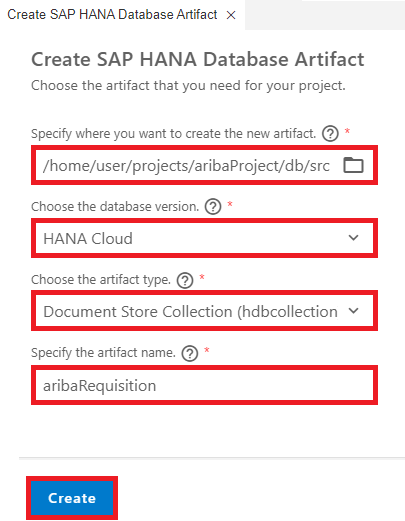Open the HANA Cloud database version dropdown
Screen dimensions: 405x521
pos(204,238)
